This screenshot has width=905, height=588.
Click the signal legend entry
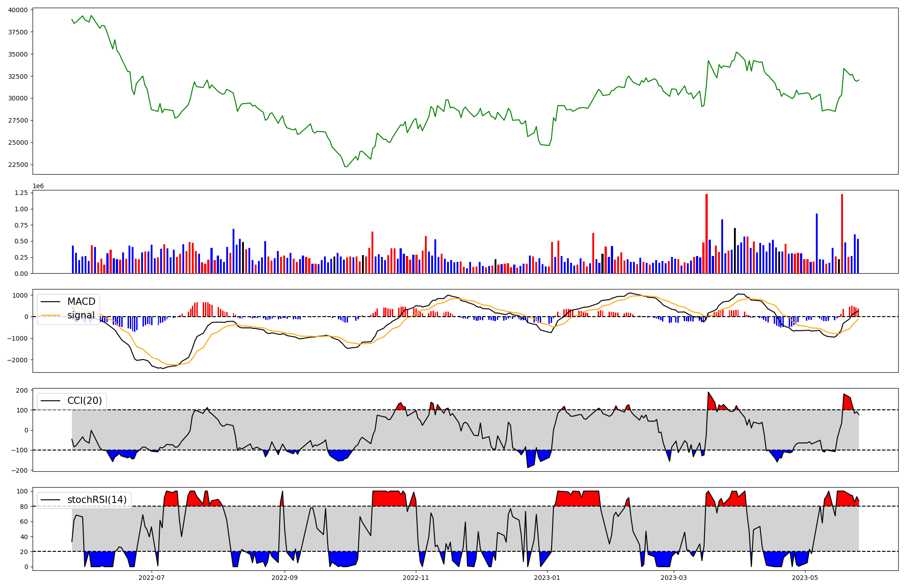tap(81, 315)
